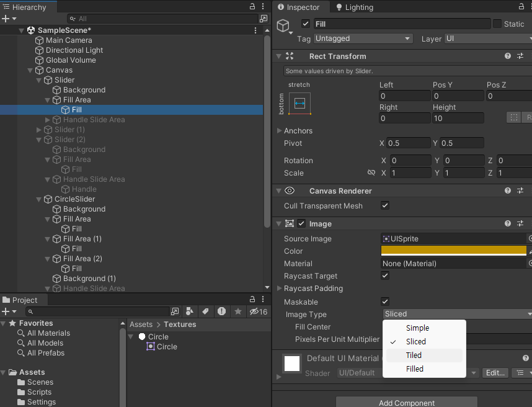
Task: Open the Default UI Material help icon
Action: click(x=526, y=358)
